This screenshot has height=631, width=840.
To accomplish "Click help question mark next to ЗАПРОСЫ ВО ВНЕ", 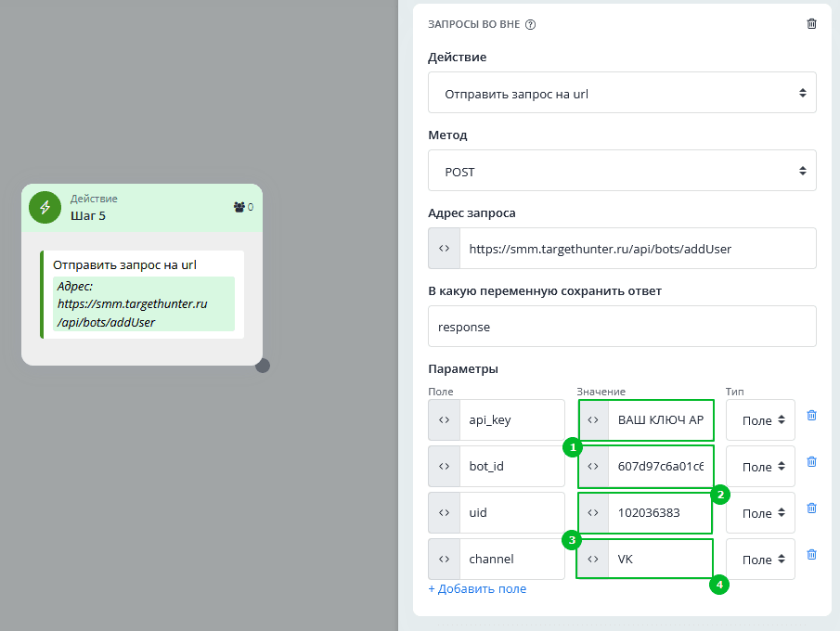I will [x=530, y=25].
